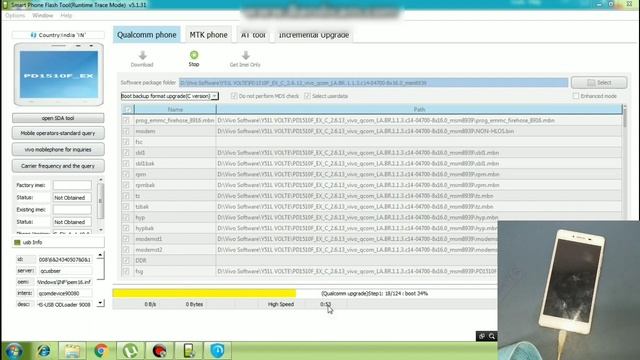640x360 pixels.
Task: Toggle Do not perform MD5 check
Action: pyautogui.click(x=234, y=96)
